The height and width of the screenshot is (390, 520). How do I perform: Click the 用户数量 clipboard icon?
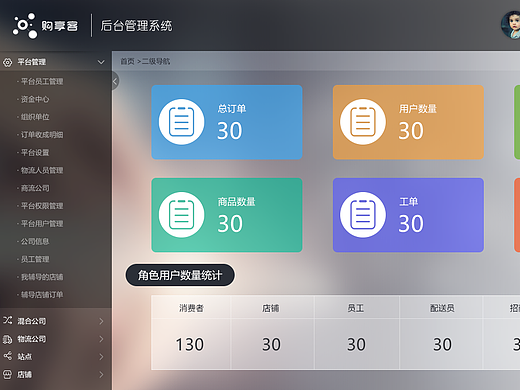point(363,122)
